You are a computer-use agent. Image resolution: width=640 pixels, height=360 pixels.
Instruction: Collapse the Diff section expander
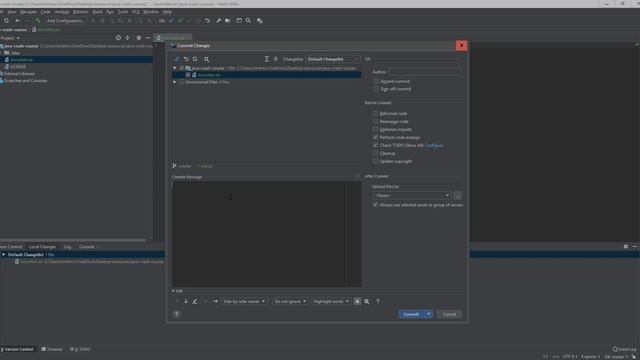tap(173, 291)
